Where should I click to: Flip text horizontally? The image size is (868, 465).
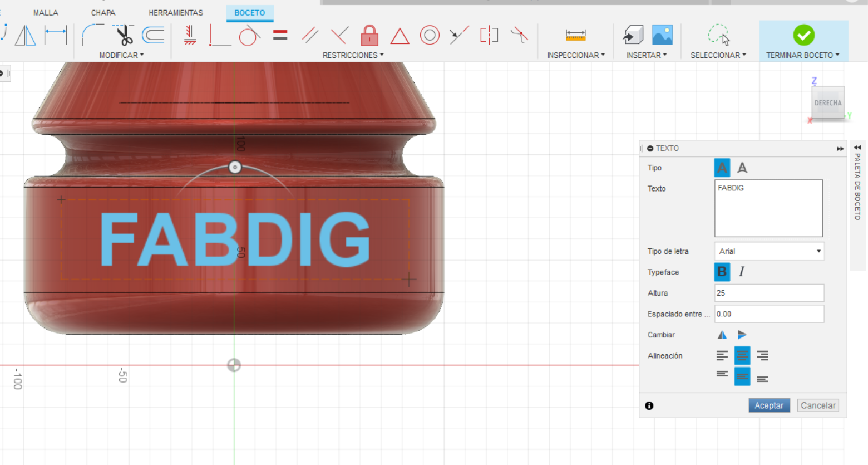click(x=722, y=335)
